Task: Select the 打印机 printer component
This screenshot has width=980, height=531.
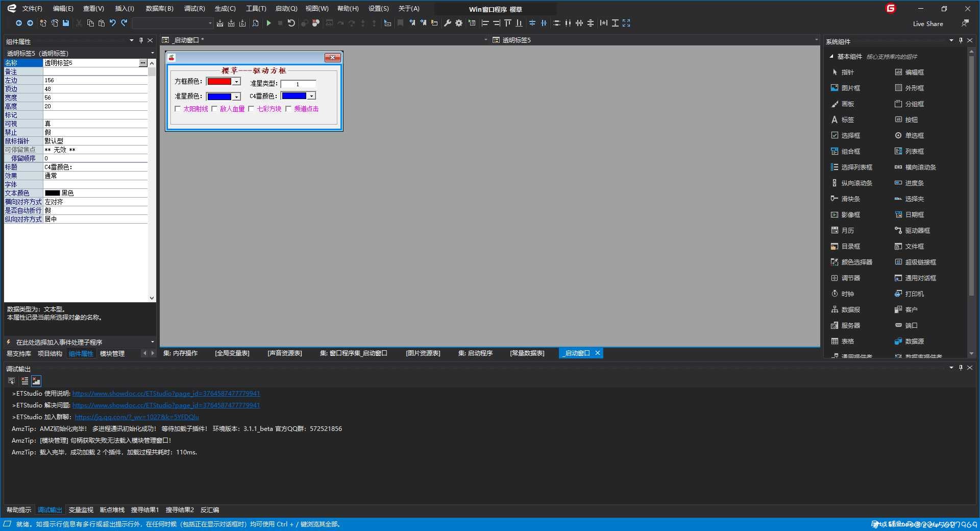Action: pyautogui.click(x=910, y=294)
